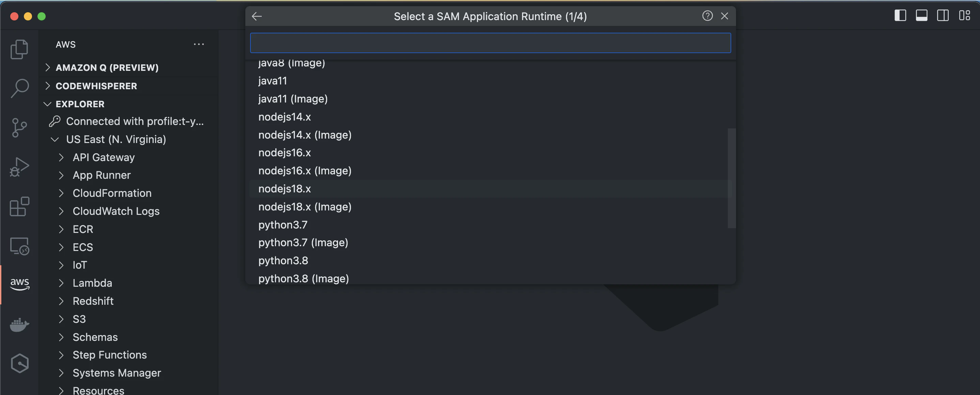The image size is (980, 395).
Task: Click the runtime list scrollbar thumb
Action: 731,178
